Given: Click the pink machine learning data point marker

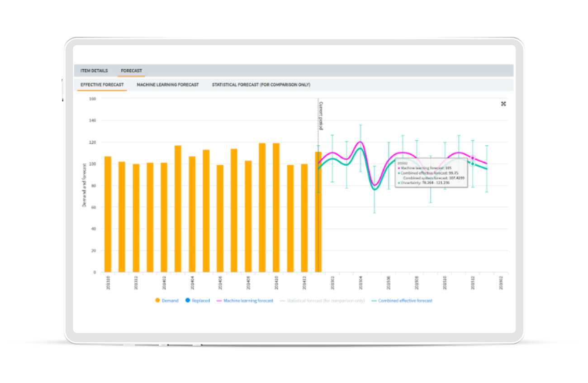Looking at the screenshot, I should coord(473,158).
